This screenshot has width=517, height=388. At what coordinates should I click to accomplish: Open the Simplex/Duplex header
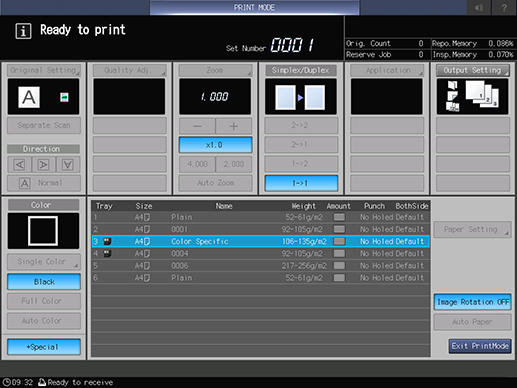click(x=301, y=70)
